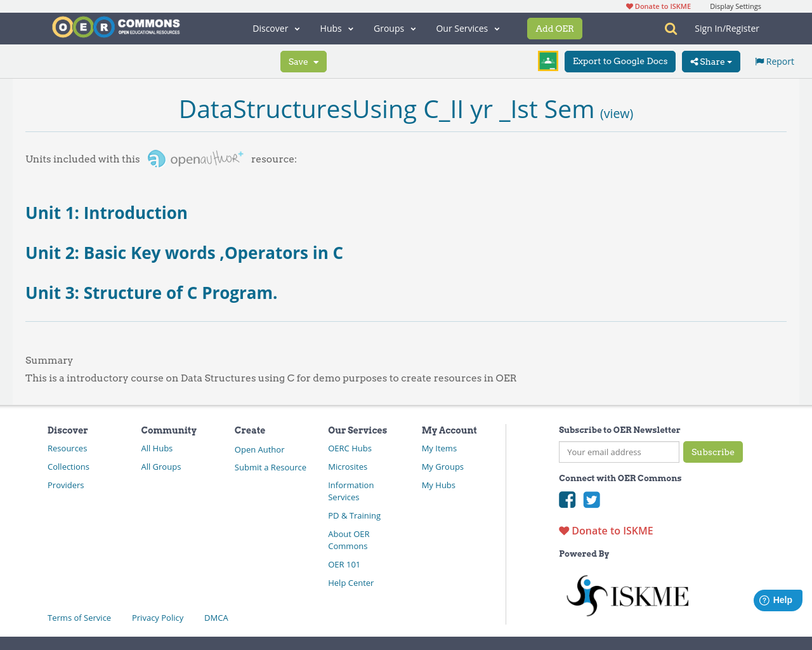Open Help Center link
Screen dimensions: 812x650
[351, 583]
